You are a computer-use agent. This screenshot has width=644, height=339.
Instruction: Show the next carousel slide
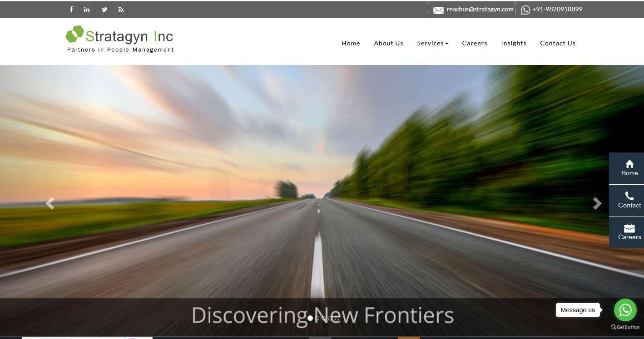click(597, 204)
